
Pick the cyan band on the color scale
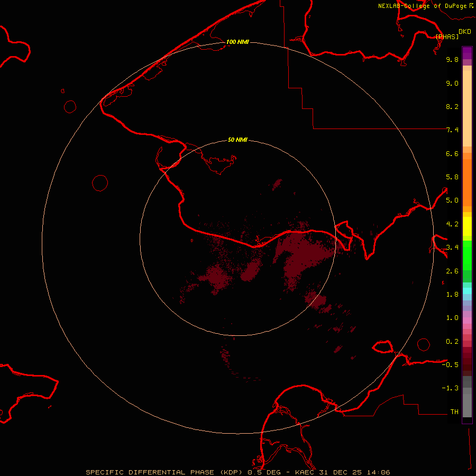click(x=467, y=290)
